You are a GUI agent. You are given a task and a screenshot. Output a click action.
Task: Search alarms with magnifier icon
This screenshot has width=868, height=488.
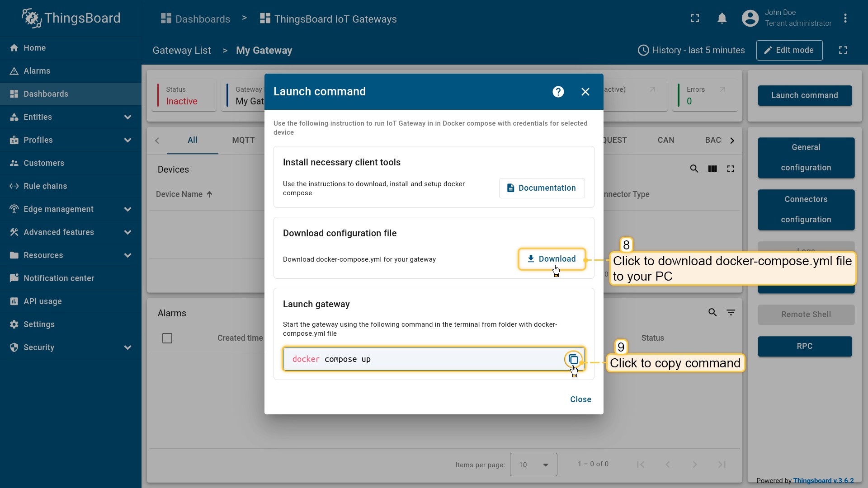712,313
